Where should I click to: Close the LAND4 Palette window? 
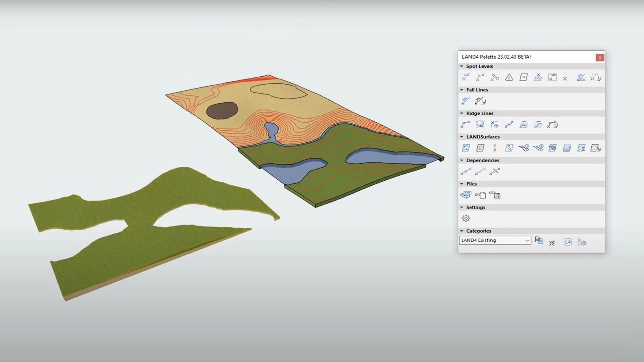point(600,57)
